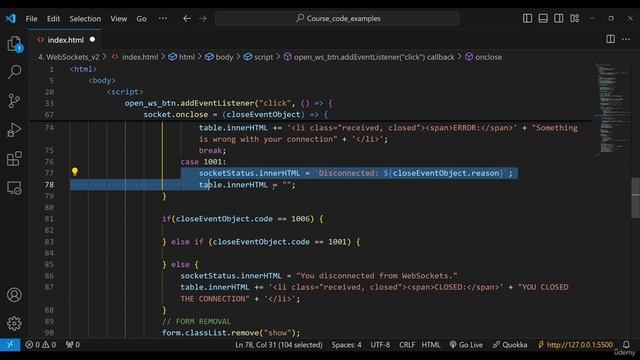Viewport: 640px width, 360px height.
Task: Click the 'case 1001:' code line
Action: (203, 162)
